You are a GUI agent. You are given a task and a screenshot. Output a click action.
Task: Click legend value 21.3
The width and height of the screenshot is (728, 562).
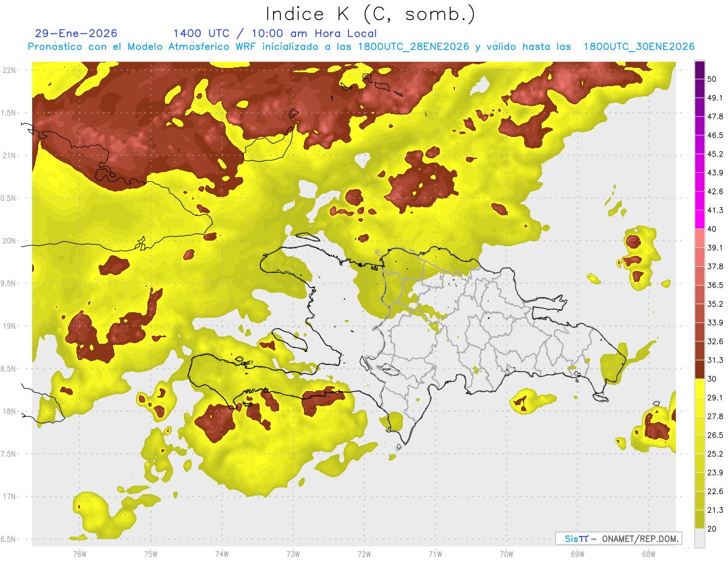[x=715, y=510]
